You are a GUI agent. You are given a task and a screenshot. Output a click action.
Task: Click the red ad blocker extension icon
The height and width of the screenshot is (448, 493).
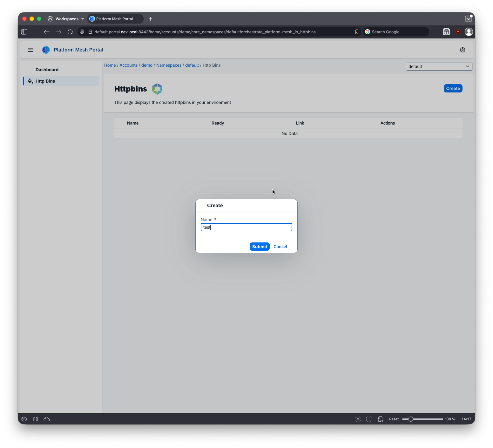tap(458, 32)
